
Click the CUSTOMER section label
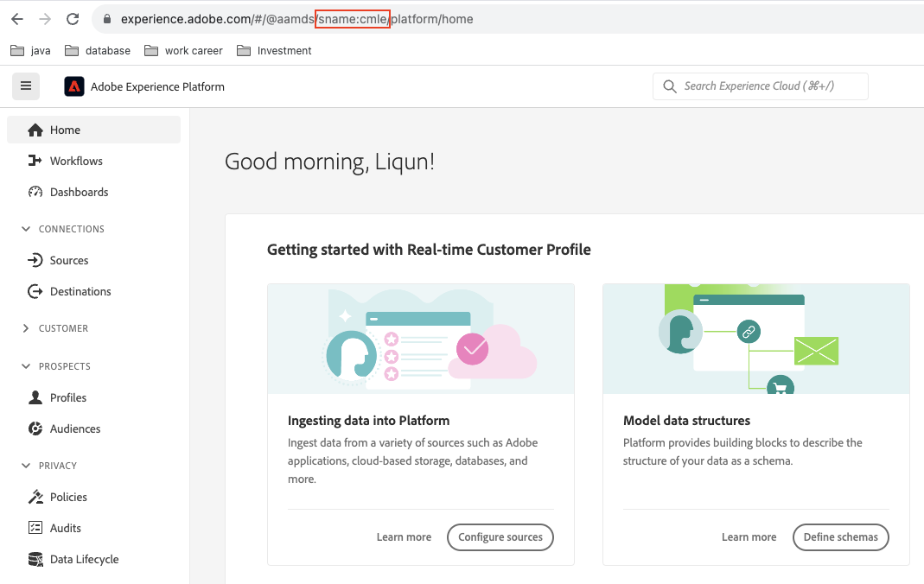63,328
